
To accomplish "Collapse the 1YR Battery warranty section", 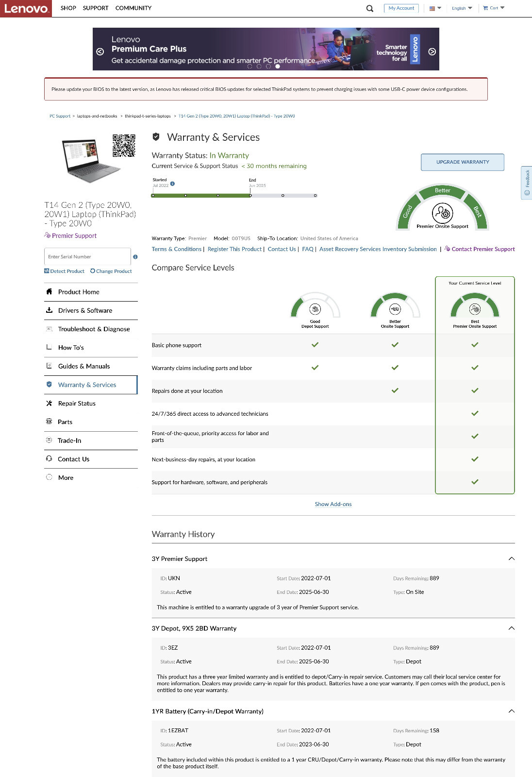I will (511, 711).
